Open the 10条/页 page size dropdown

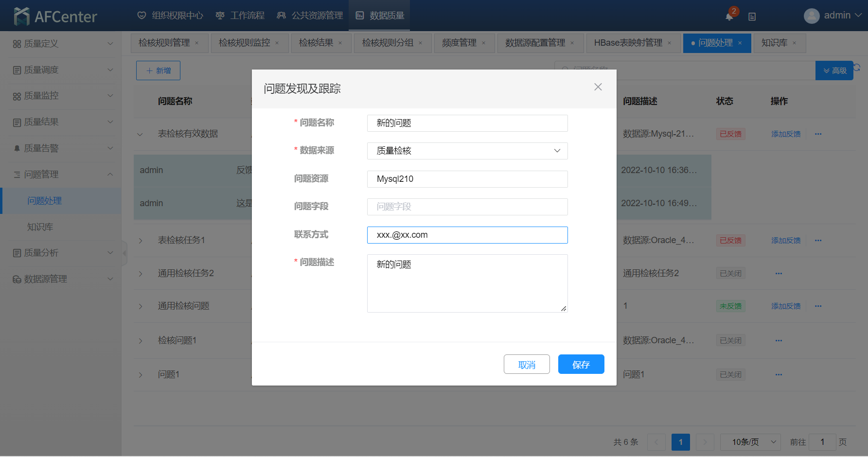750,442
